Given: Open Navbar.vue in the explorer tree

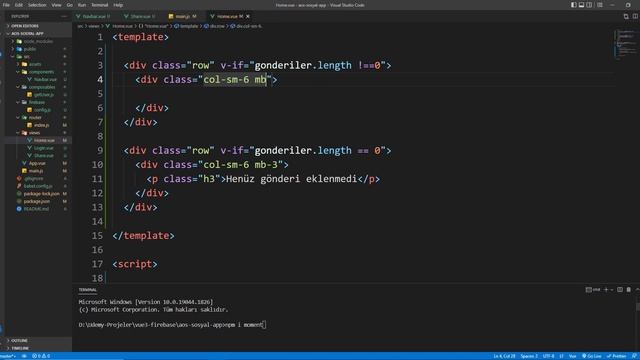Looking at the screenshot, I should coord(45,79).
